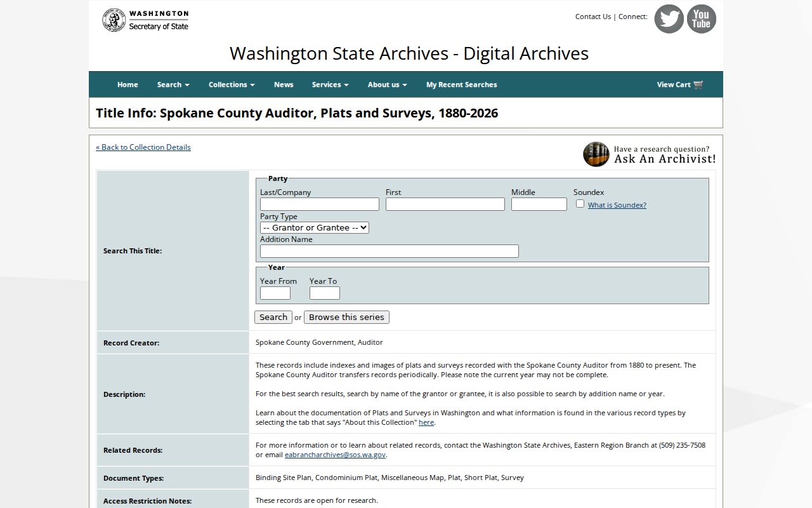812x508 pixels.
Task: Click 'These records are open for research.' text
Action: [317, 500]
